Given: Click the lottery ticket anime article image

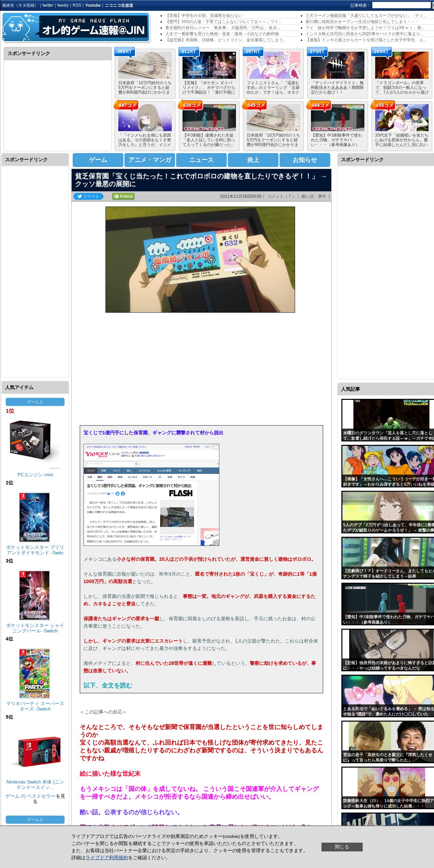Looking at the screenshot, I should (200, 260).
